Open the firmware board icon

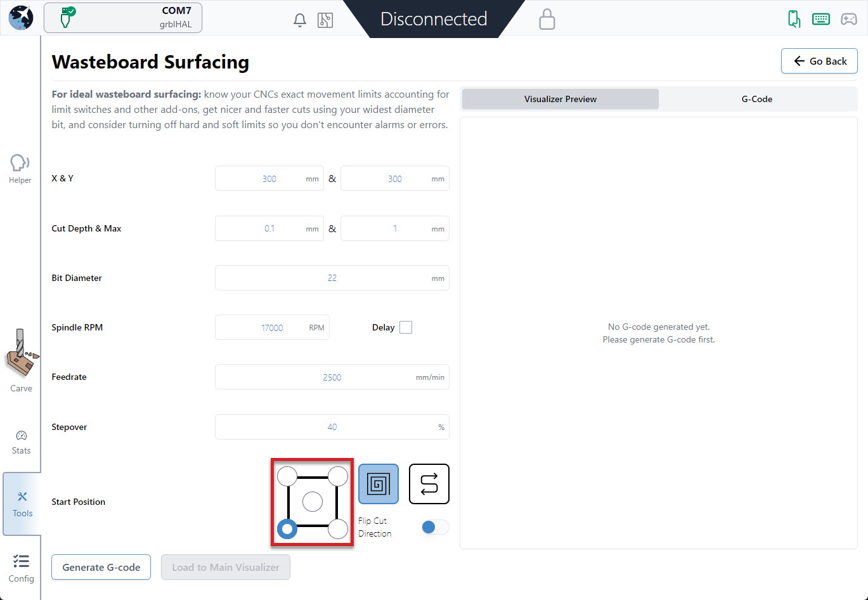[325, 20]
